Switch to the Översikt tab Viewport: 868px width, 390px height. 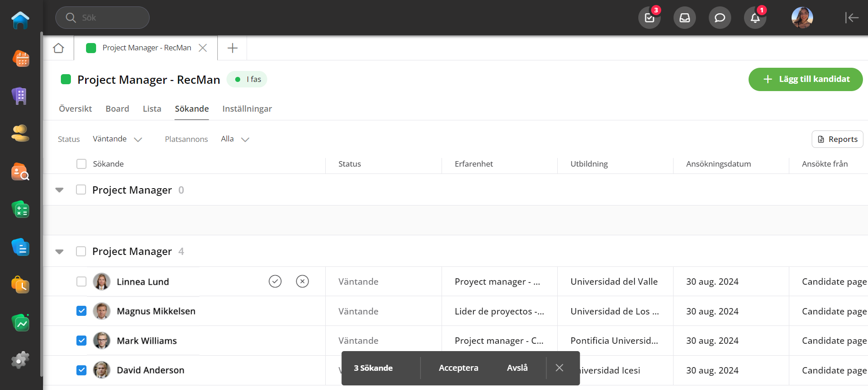coord(75,108)
